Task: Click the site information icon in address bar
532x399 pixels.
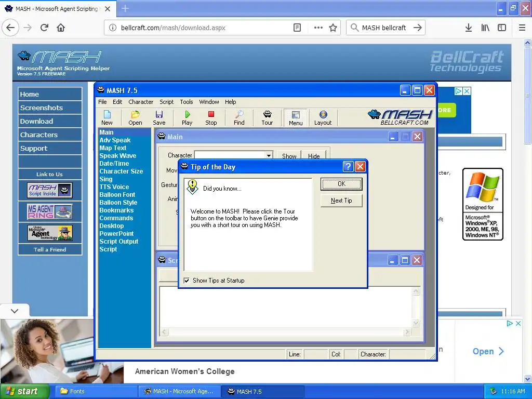Action: pos(113,28)
